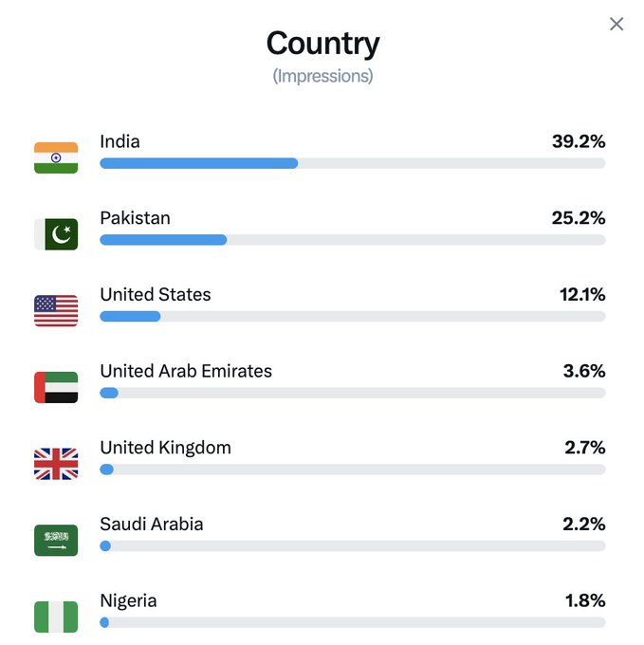
Task: Click the Country heading title
Action: [x=322, y=44]
